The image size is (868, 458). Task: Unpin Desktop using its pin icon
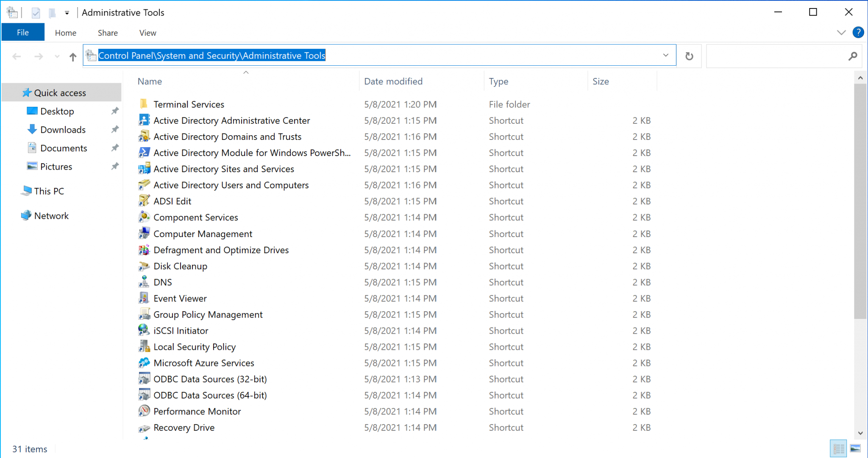[115, 111]
